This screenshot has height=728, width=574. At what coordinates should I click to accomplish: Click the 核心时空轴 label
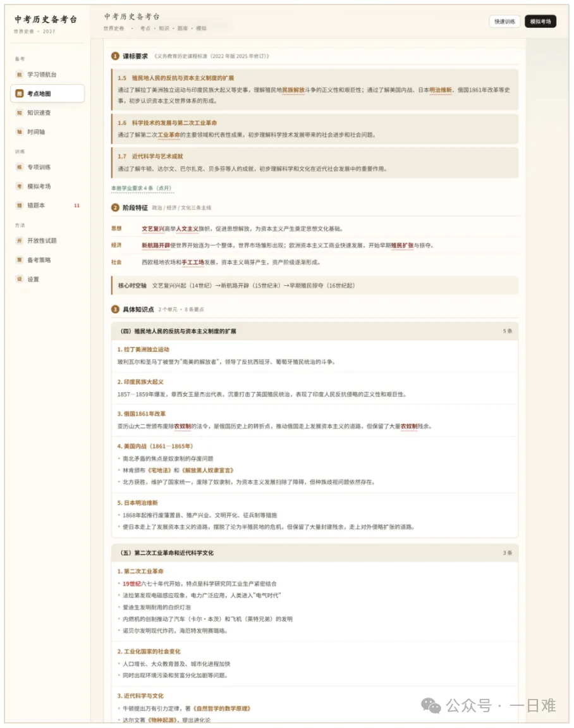coord(131,285)
